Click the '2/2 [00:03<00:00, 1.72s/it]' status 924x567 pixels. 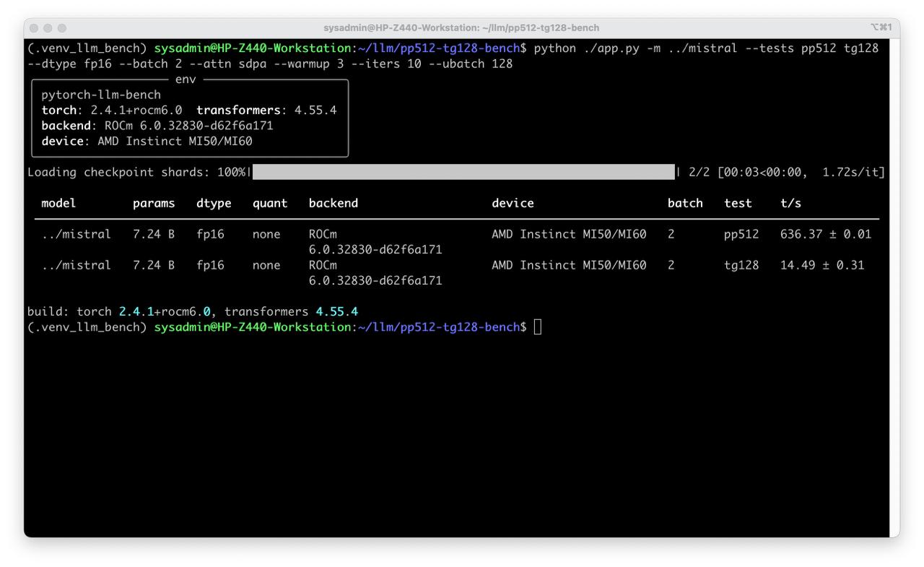(x=787, y=172)
